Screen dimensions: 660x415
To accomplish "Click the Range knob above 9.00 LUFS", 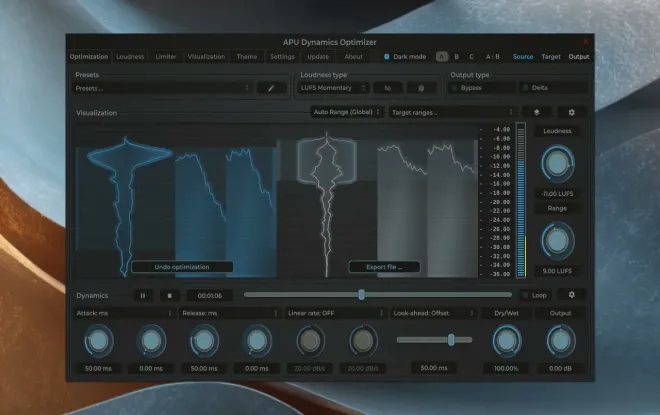I will (557, 240).
